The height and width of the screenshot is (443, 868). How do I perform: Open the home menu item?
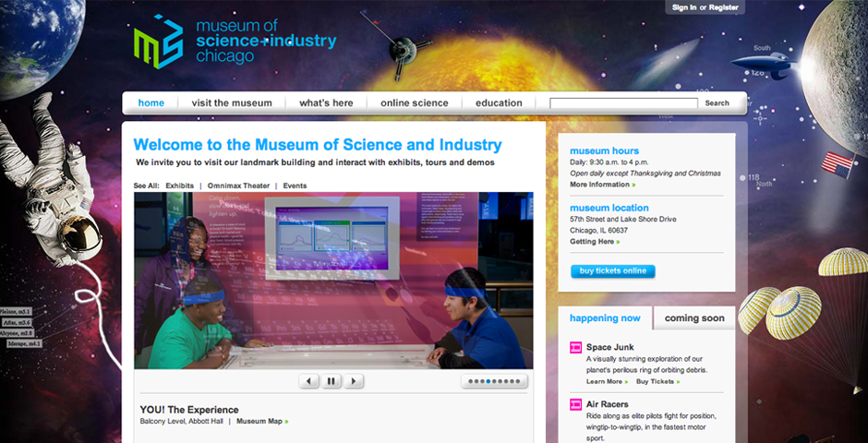click(151, 102)
